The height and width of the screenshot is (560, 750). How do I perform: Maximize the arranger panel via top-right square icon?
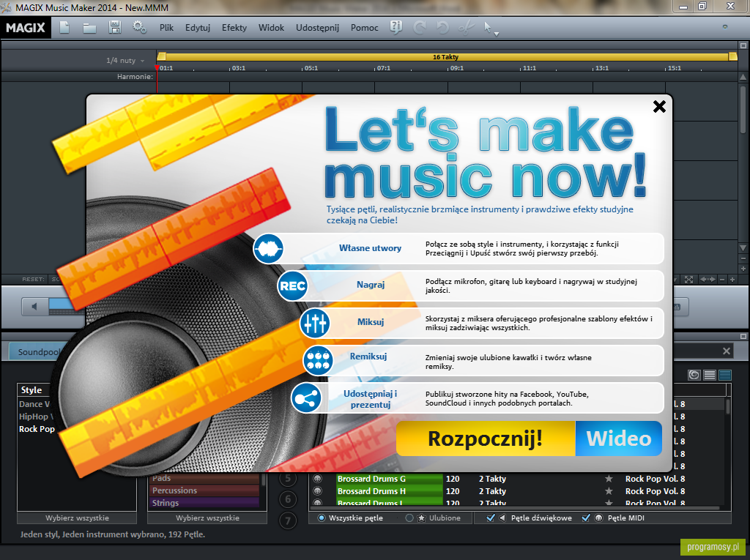pos(743,46)
